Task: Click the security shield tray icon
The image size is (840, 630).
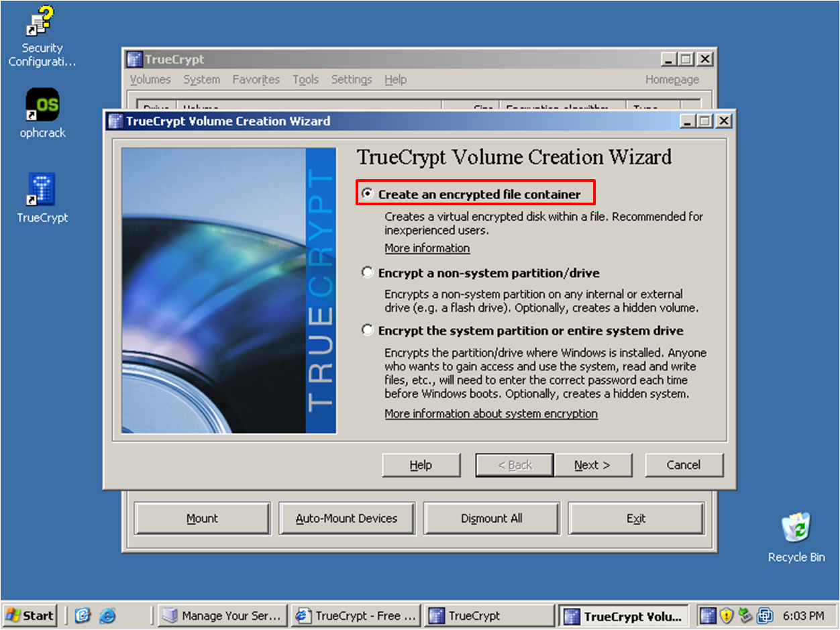Action: (727, 615)
